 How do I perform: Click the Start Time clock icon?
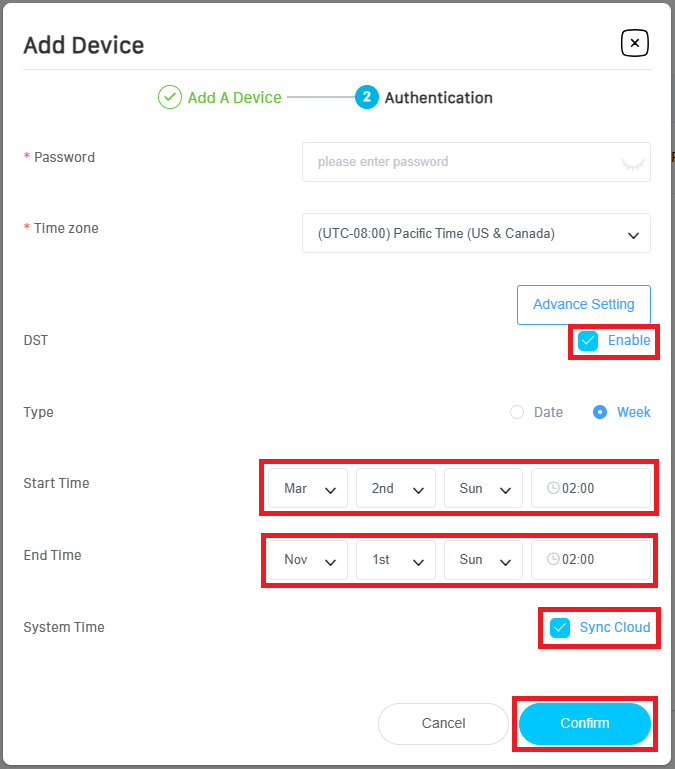click(554, 489)
